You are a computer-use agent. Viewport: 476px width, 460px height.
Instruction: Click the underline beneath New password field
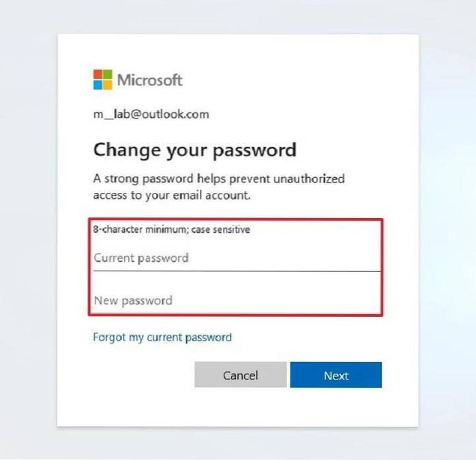(235, 313)
